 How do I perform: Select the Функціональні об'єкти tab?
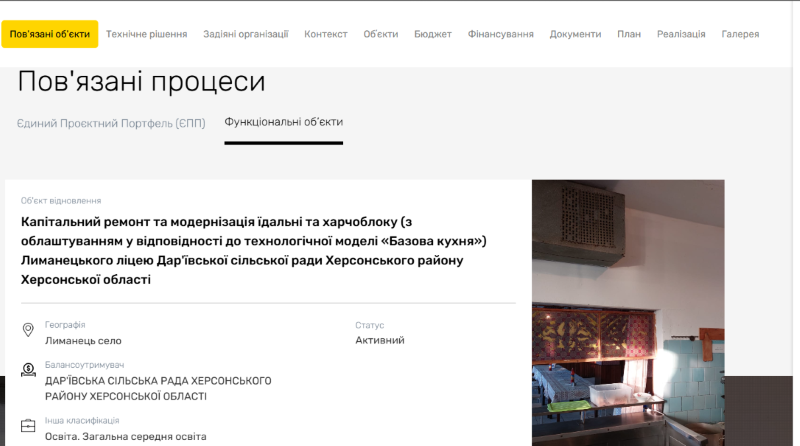283,122
